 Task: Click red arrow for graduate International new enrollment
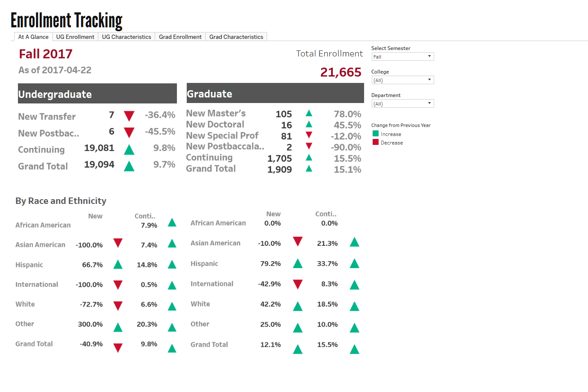tap(298, 284)
